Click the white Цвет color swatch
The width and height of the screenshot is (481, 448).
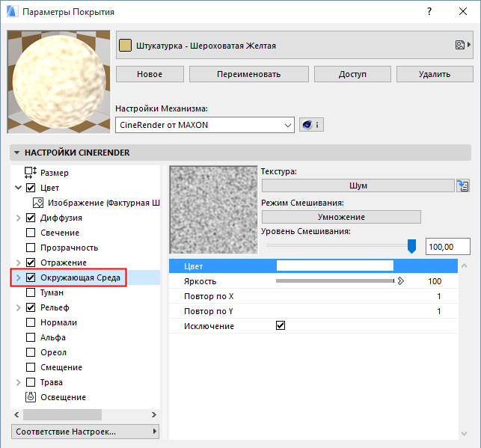[335, 266]
